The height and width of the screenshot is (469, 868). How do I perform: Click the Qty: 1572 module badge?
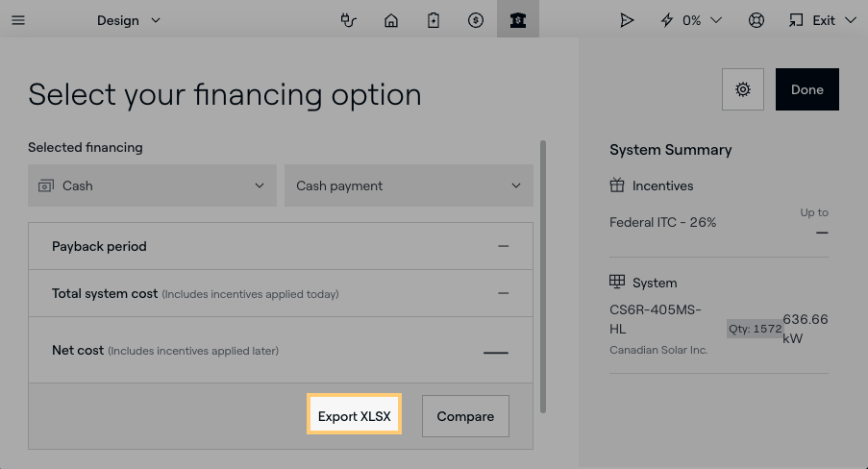click(755, 329)
